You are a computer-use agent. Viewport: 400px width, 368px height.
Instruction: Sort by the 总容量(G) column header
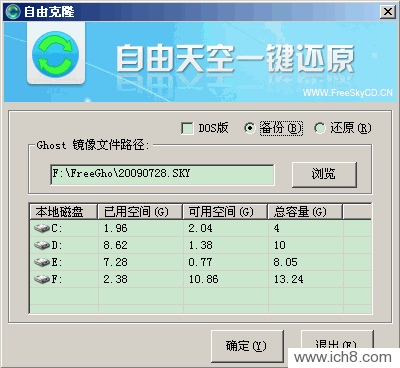tap(305, 212)
